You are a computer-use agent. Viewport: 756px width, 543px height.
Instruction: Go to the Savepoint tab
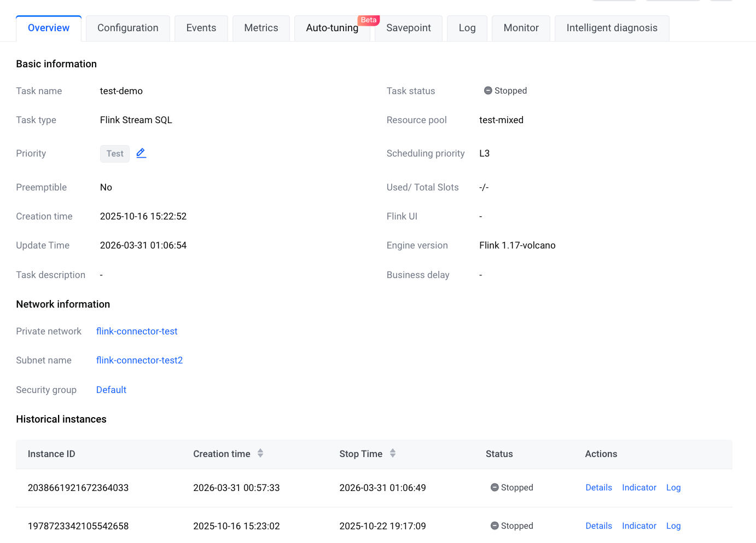(409, 28)
